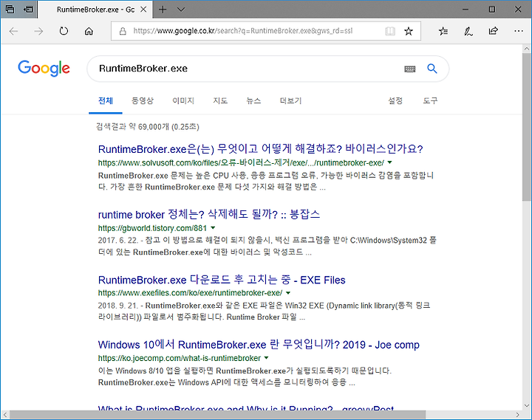Open the Favorites hub icon
Viewport: 532px width, 420px height.
coord(443,31)
